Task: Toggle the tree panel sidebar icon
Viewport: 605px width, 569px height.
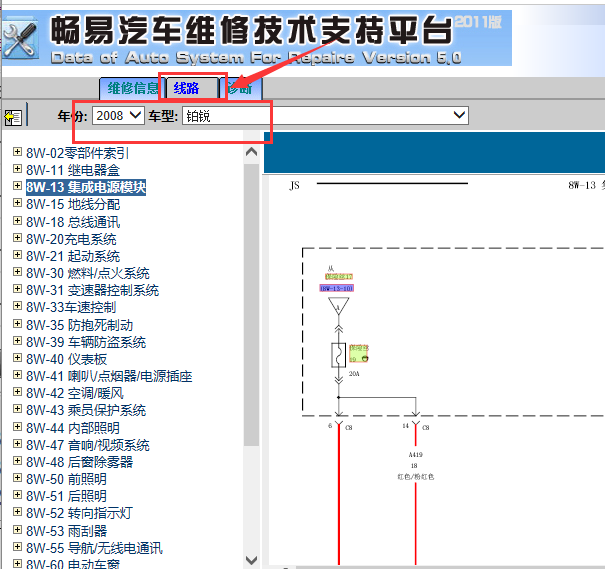Action: [13, 117]
